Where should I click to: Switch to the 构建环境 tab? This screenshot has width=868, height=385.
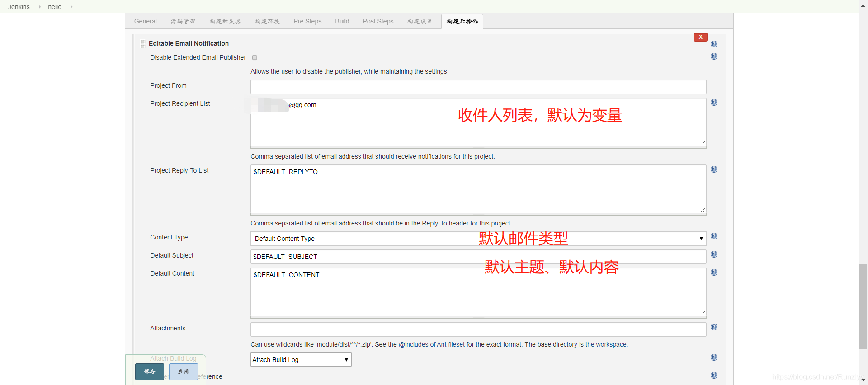click(267, 21)
